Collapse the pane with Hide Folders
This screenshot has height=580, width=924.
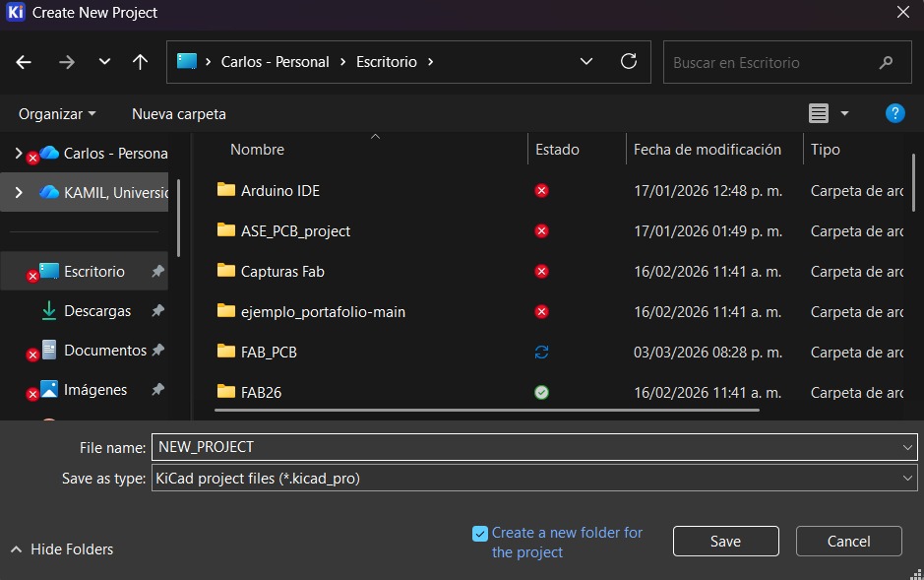point(61,549)
